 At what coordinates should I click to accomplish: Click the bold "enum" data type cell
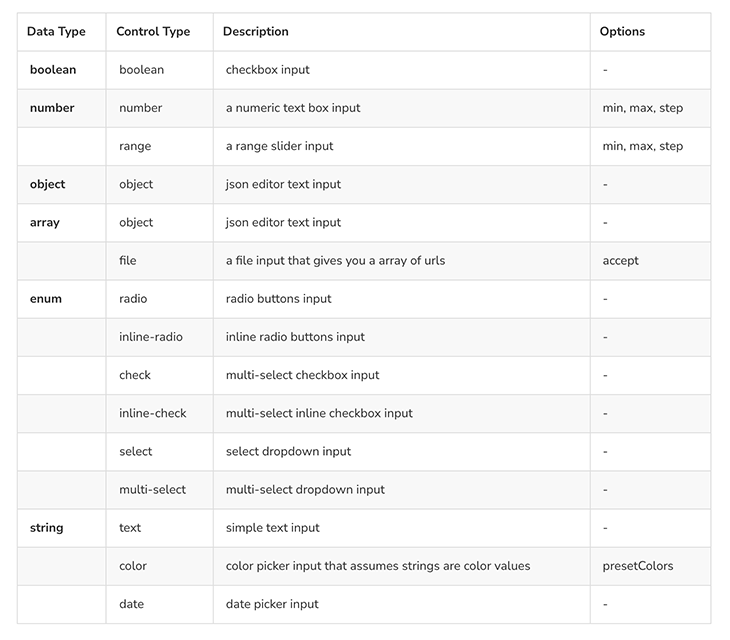(x=46, y=299)
